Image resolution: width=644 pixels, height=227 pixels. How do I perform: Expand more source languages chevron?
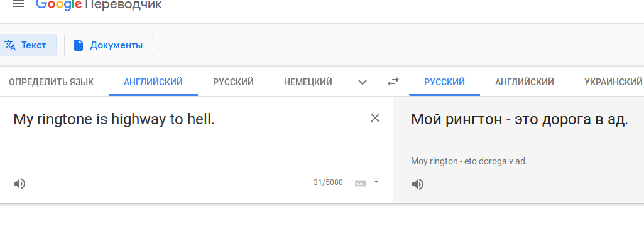(363, 82)
